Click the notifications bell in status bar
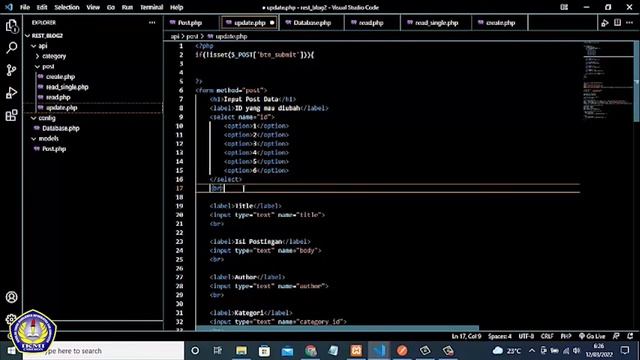The height and width of the screenshot is (360, 640). tap(631, 336)
